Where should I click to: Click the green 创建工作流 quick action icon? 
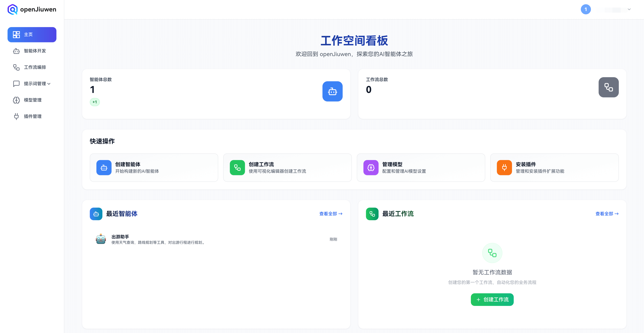click(x=237, y=168)
